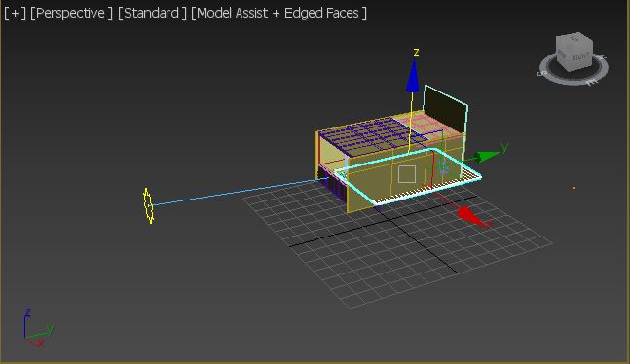630x364 pixels.
Task: Select the dark headboard panel
Action: 446,108
